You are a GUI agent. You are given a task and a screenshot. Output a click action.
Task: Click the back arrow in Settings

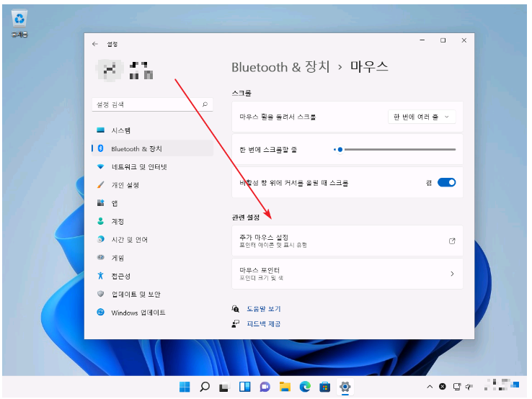pos(95,44)
